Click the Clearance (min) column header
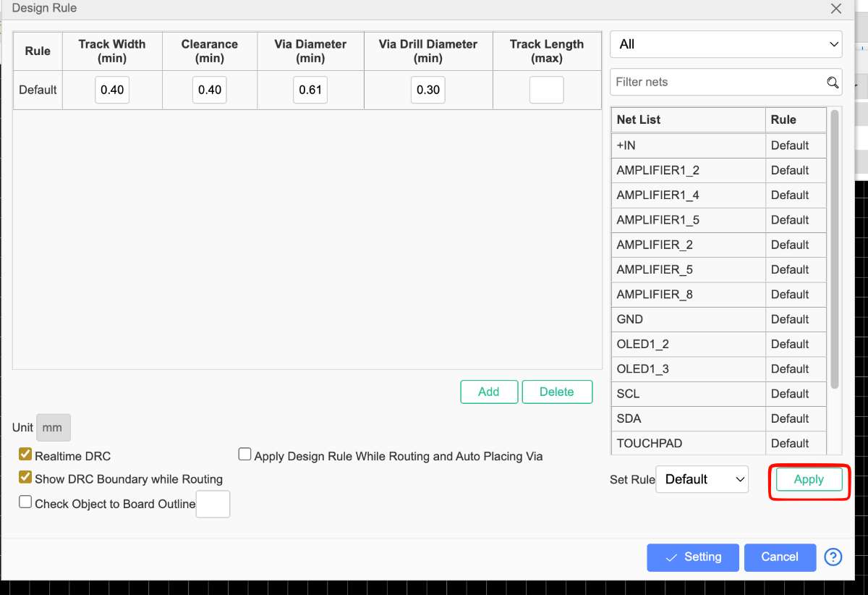 point(210,51)
